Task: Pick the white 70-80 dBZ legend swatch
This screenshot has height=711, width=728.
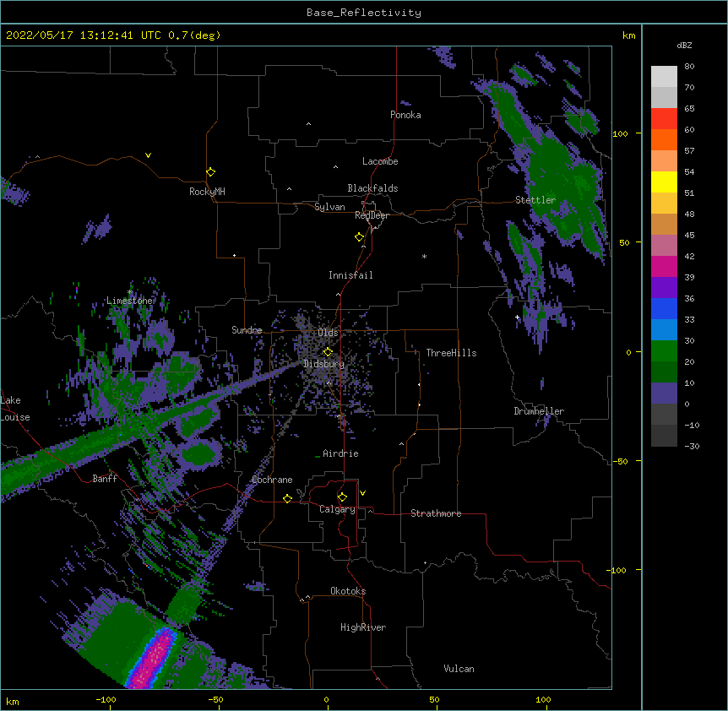Action: 664,77
